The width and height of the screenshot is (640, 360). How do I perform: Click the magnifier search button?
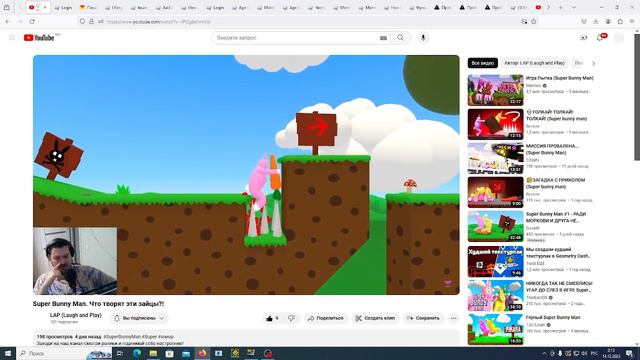tap(400, 38)
